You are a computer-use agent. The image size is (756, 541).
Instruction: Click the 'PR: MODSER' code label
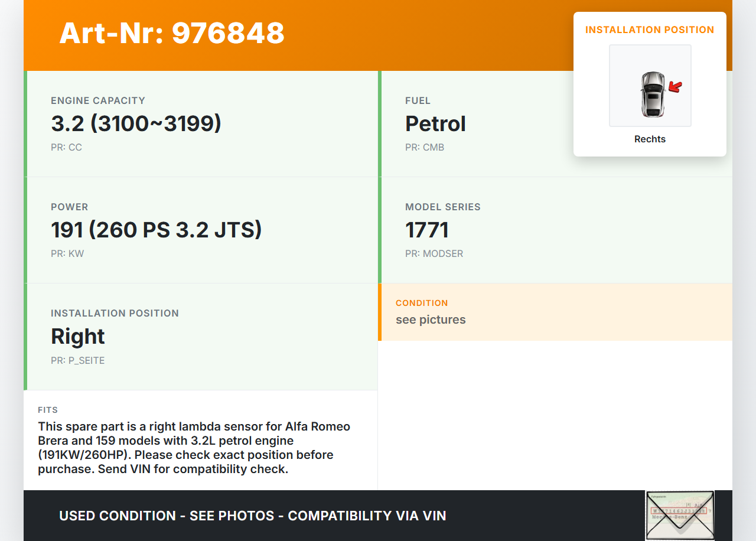(434, 254)
